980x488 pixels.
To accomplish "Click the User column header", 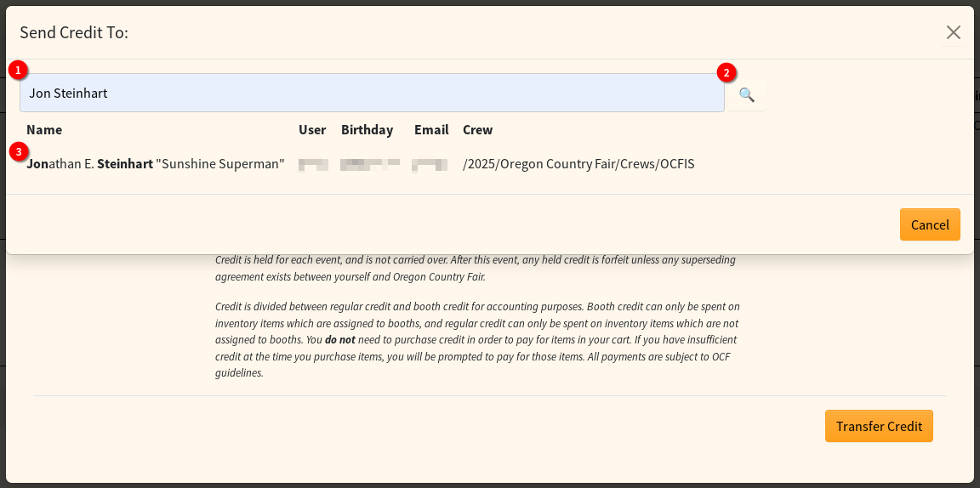I will click(x=312, y=129).
